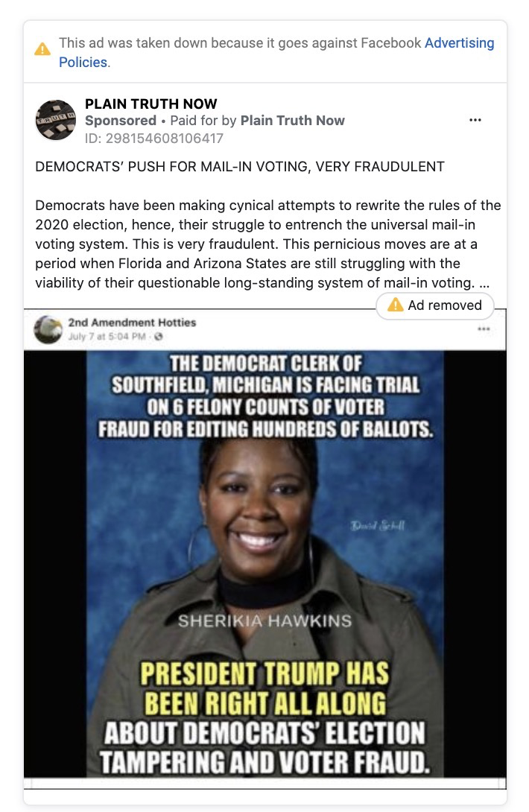The width and height of the screenshot is (529, 812).
Task: Click warning icon inside Ad removed badge
Action: click(x=396, y=305)
